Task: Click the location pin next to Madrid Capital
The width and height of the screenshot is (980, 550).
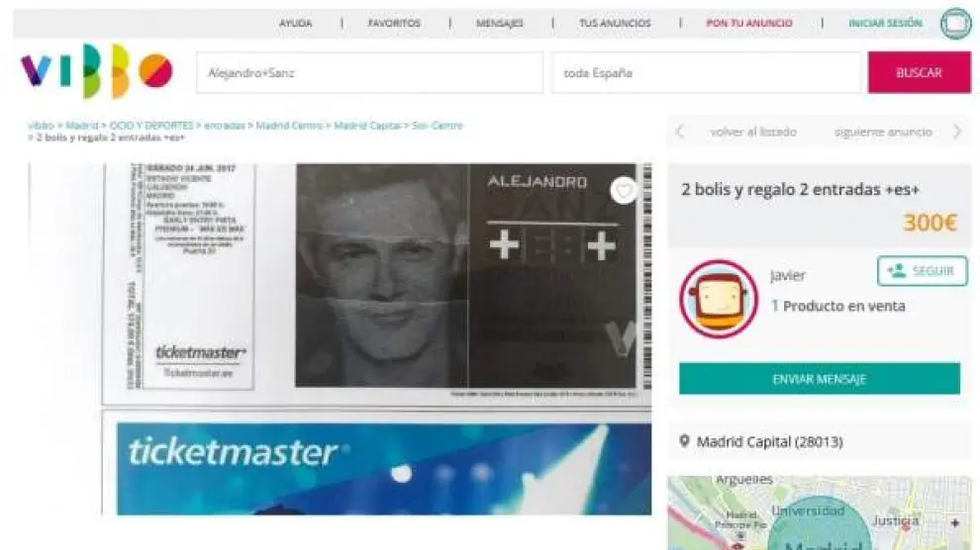Action: (x=684, y=441)
